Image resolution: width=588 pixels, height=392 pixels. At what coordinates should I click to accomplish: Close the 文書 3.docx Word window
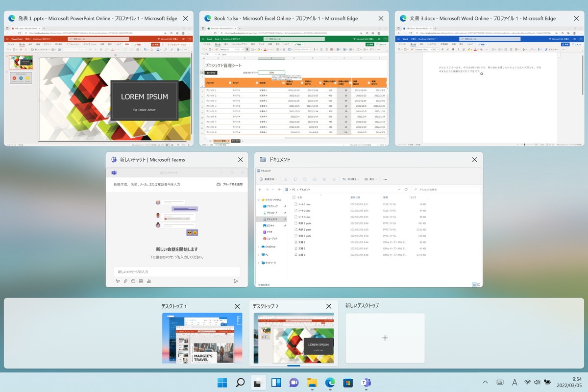tap(576, 18)
